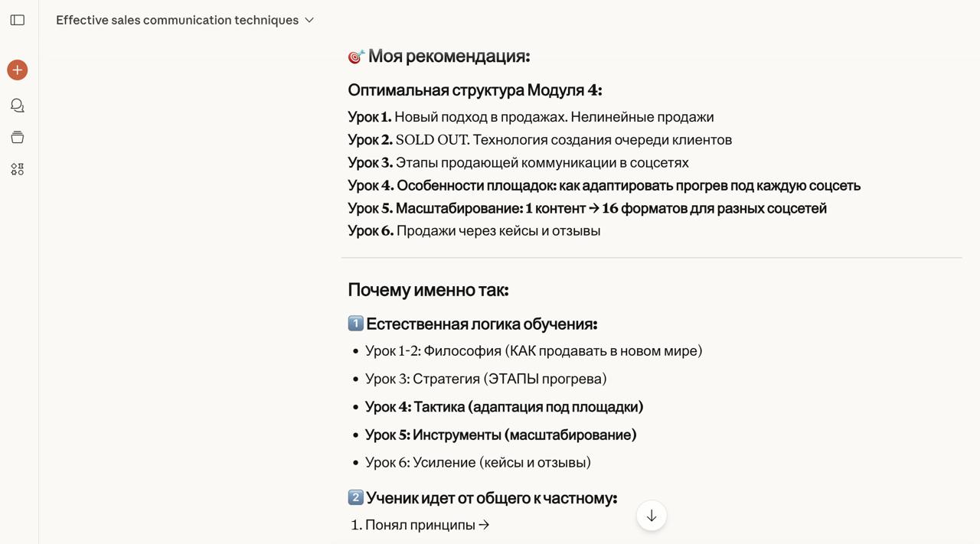The width and height of the screenshot is (980, 544).
Task: Click the 'Почему именно так:' heading
Action: click(x=428, y=290)
